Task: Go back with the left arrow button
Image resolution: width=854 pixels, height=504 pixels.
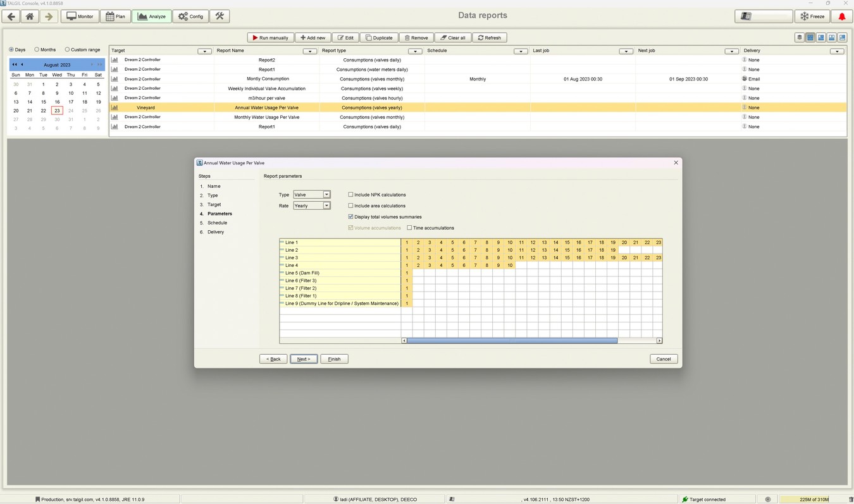Action: coord(11,16)
